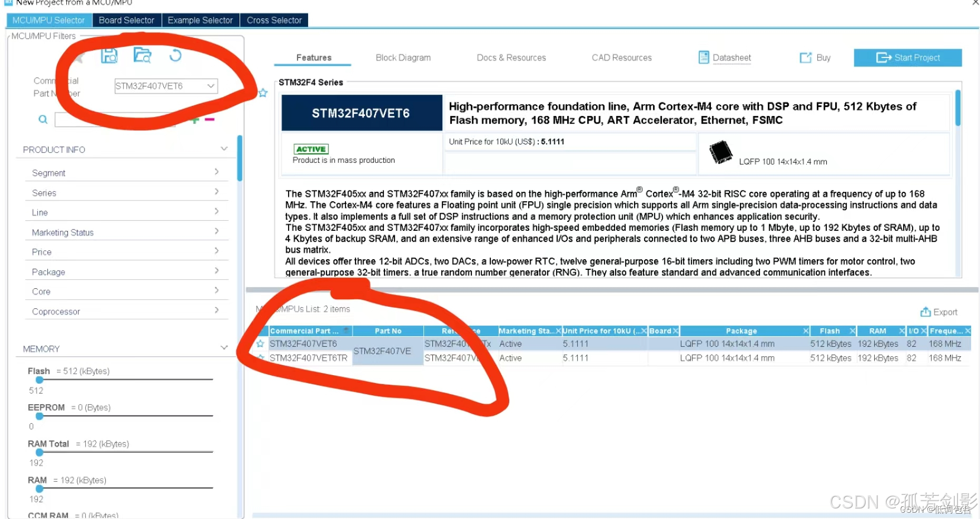Switch to MCU/MPU Selector tab
Viewport: 980px width, 519px height.
[x=48, y=20]
